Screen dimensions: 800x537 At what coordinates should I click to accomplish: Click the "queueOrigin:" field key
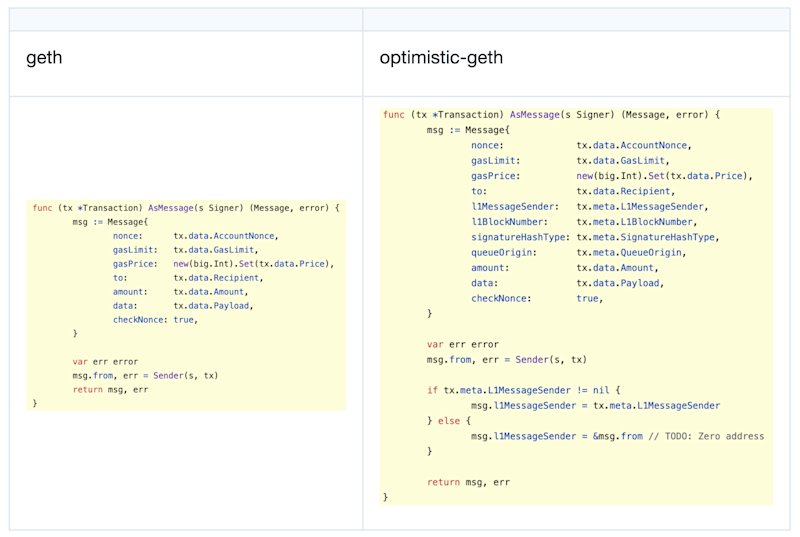point(504,252)
